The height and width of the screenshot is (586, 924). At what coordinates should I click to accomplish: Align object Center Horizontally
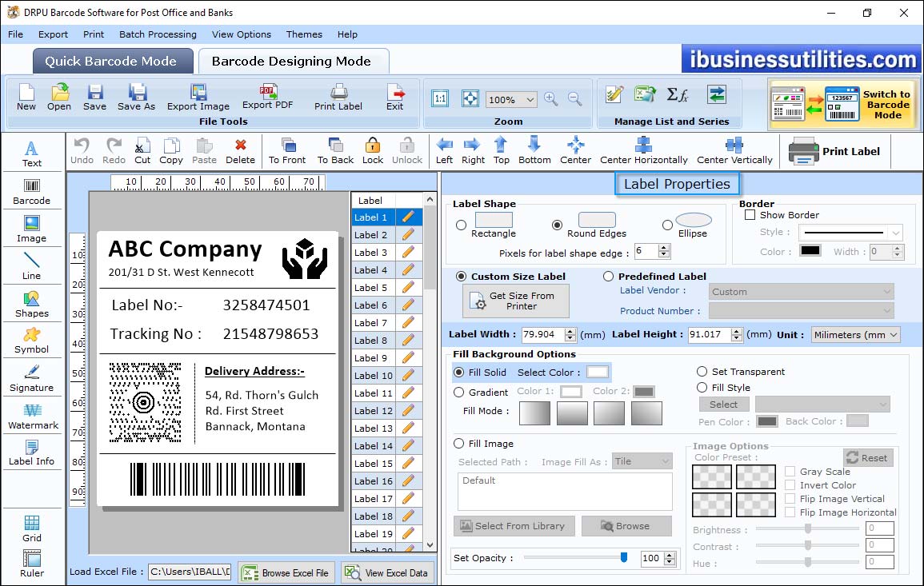coord(643,151)
